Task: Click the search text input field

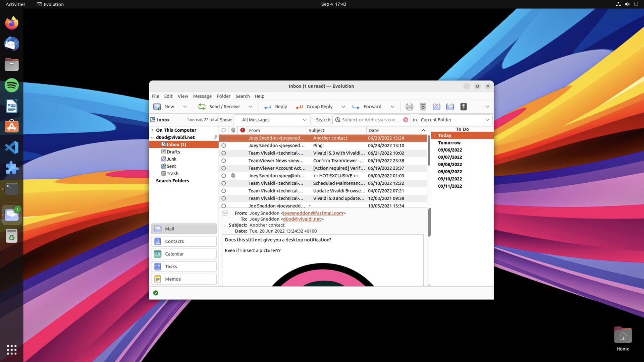Action: coord(370,120)
